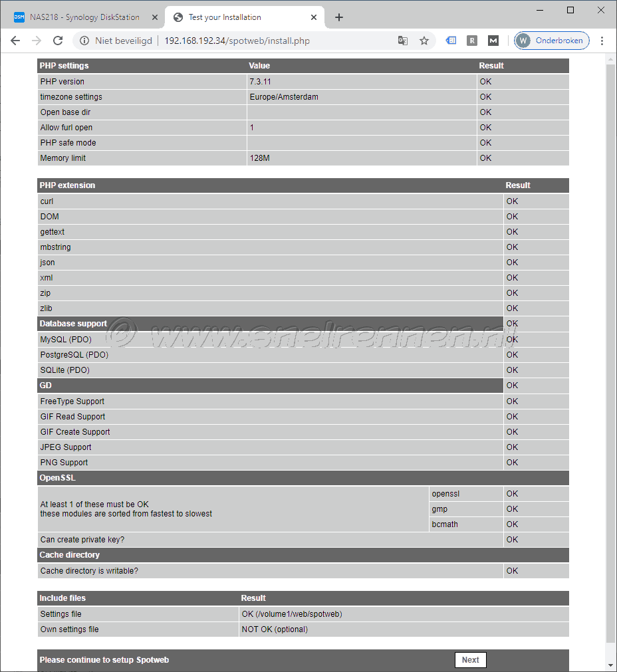Click the openssl module cell
The width and height of the screenshot is (617, 672).
pyautogui.click(x=466, y=494)
